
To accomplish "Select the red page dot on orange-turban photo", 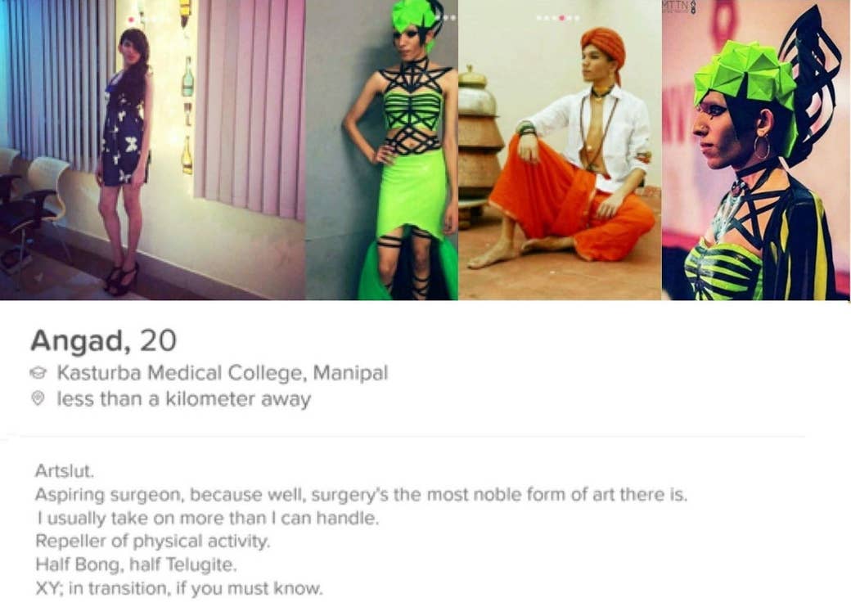I will [561, 18].
